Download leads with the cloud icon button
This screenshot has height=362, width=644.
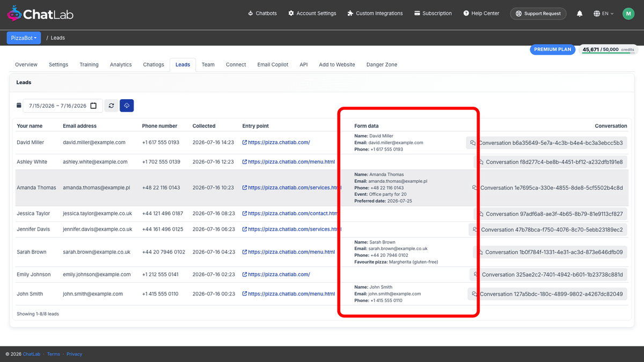pyautogui.click(x=127, y=106)
